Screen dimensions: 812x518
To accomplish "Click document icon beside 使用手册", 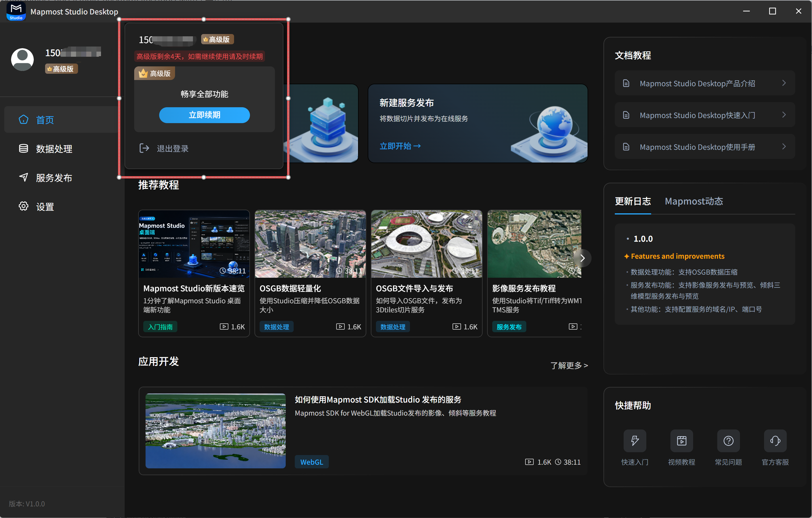I will (x=626, y=147).
